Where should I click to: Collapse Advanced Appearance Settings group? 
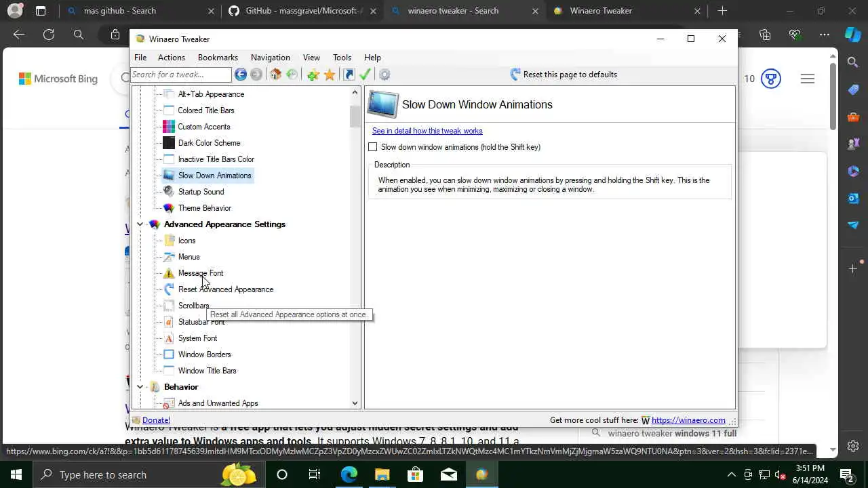(140, 224)
